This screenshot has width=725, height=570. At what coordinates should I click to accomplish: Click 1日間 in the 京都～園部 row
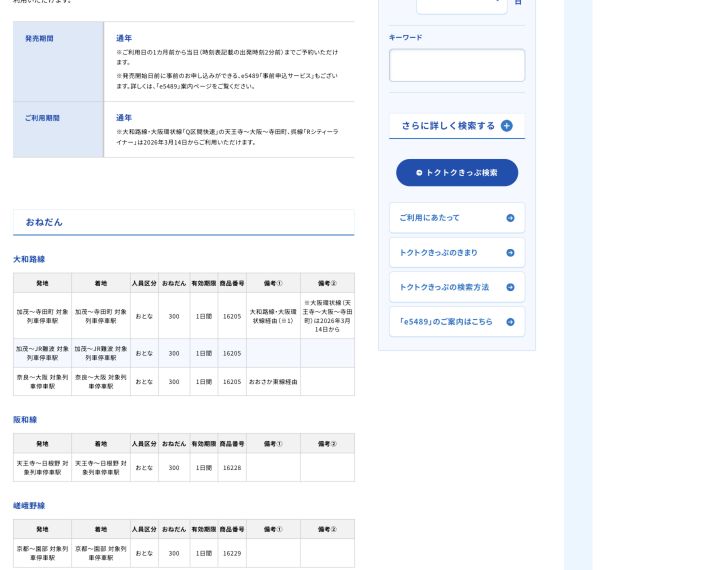point(204,553)
